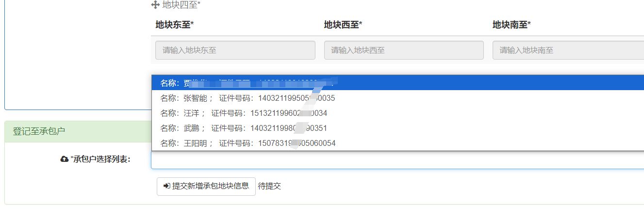Choose 张智能 from the contractor list
Screen dimensions: 644x220
click(x=248, y=98)
